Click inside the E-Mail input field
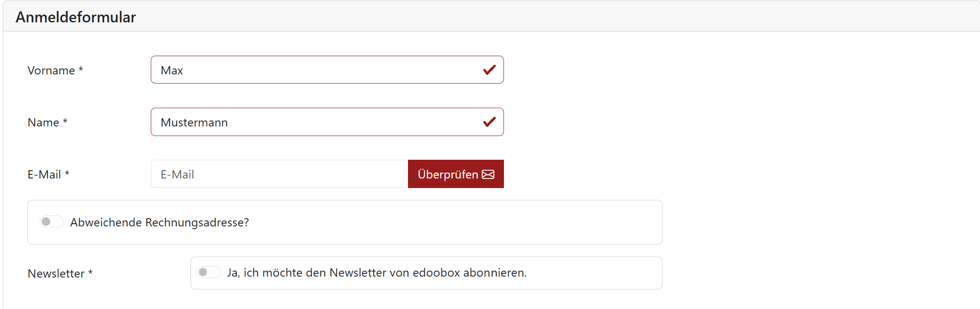Viewport: 980px width, 309px height. click(279, 174)
